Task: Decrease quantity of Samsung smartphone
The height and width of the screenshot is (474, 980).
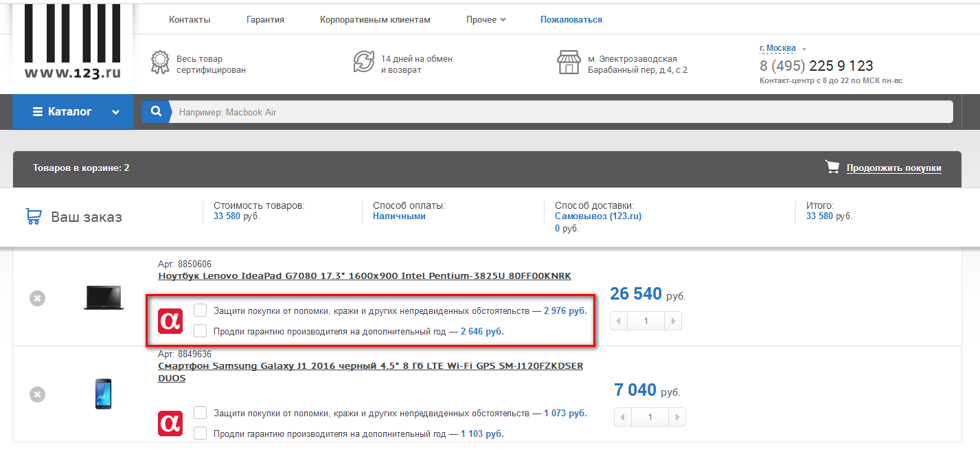Action: pyautogui.click(x=623, y=417)
